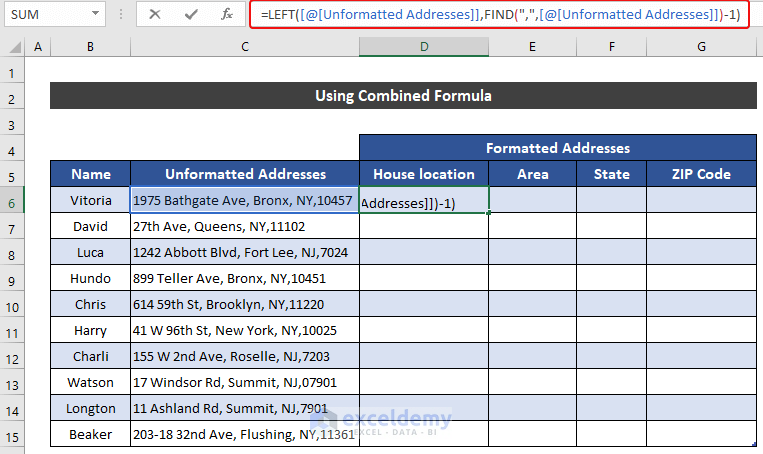The width and height of the screenshot is (763, 454).
Task: Select column D header
Action: click(x=424, y=47)
